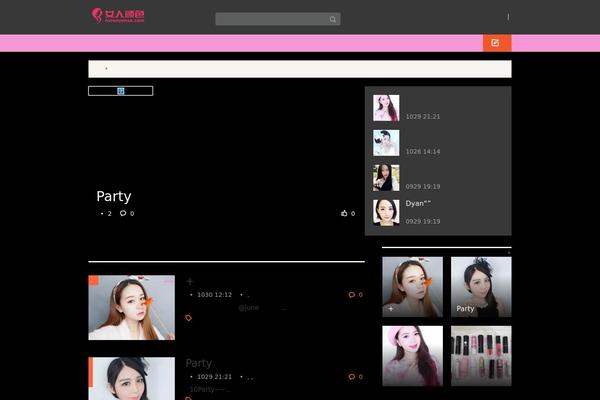Open the Dyan sidebar avatar photo

coord(386,212)
